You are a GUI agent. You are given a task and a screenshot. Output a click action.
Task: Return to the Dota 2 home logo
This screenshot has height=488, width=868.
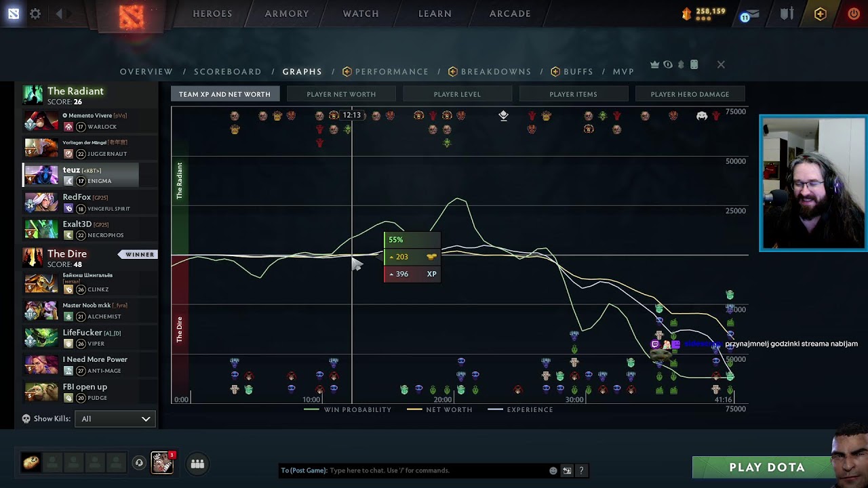coord(132,16)
